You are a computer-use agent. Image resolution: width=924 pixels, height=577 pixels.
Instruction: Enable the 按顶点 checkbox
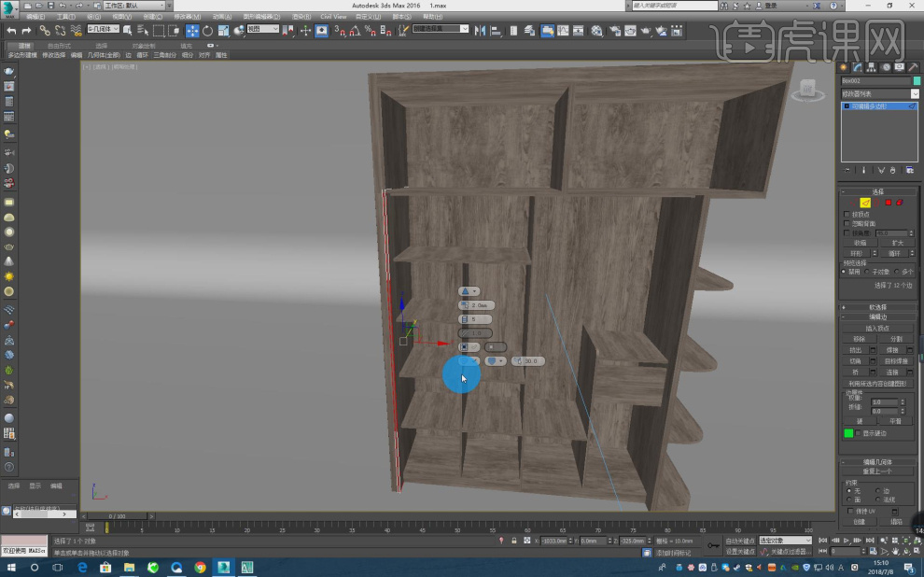point(845,213)
